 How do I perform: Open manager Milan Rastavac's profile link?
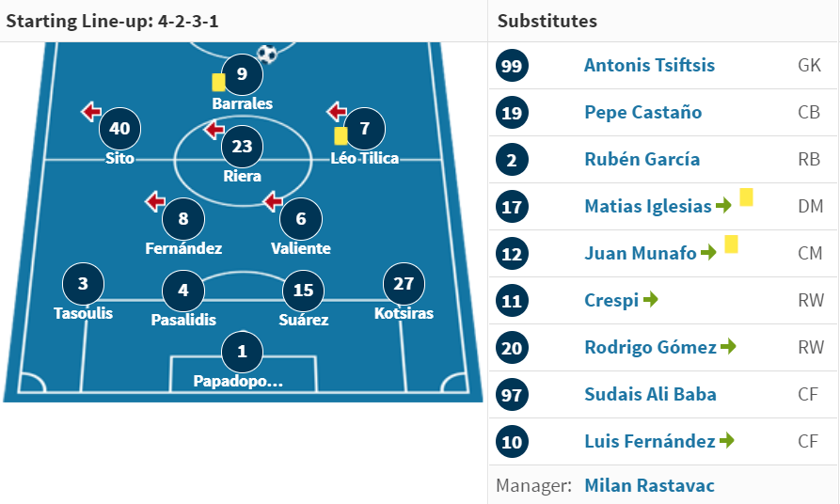(649, 485)
